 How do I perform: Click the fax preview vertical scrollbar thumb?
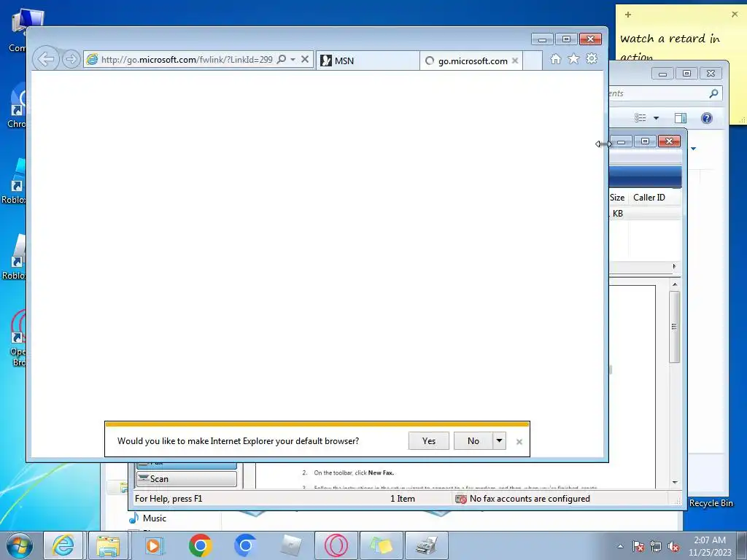tap(674, 327)
